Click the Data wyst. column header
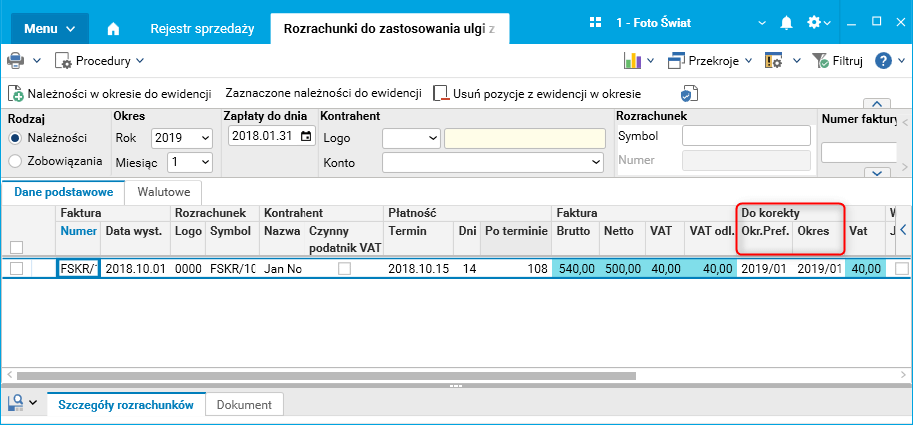The height and width of the screenshot is (425, 913). point(133,231)
